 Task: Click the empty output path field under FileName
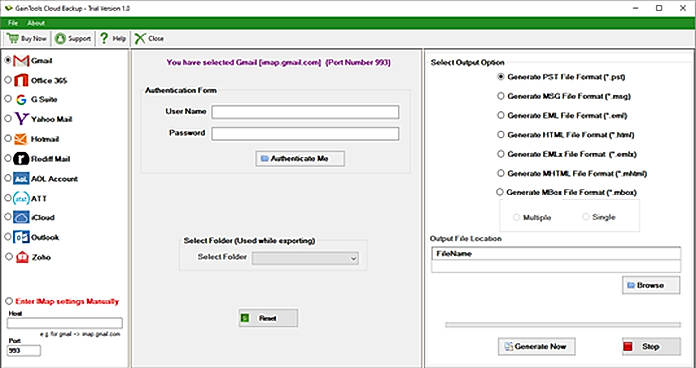pyautogui.click(x=556, y=266)
